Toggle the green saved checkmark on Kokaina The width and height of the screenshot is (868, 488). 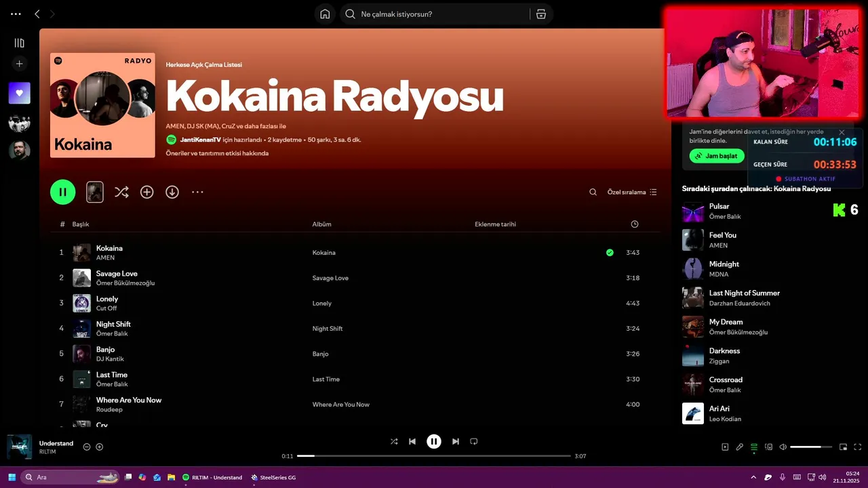610,252
